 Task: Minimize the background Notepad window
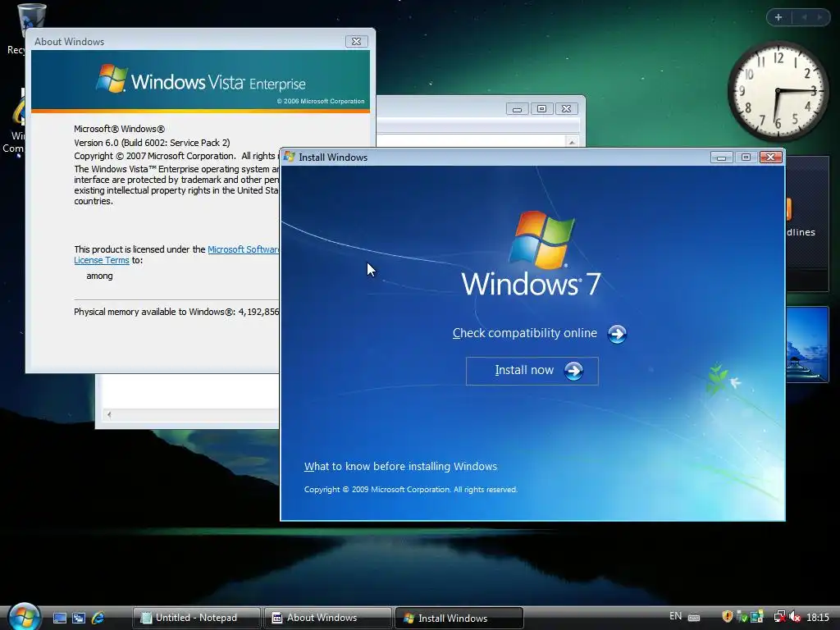(517, 109)
